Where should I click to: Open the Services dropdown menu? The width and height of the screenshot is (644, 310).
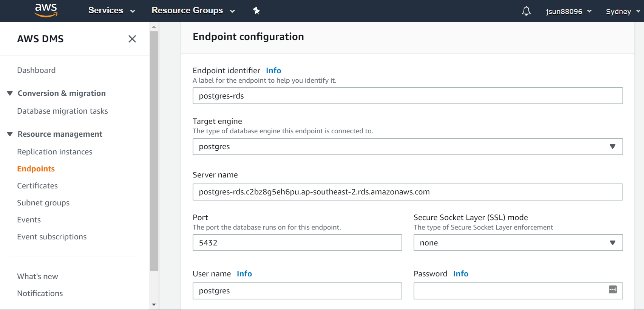[x=111, y=11]
